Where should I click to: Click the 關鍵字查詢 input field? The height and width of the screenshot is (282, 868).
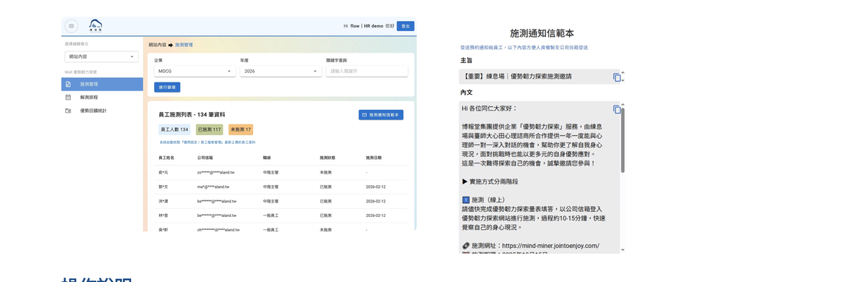pos(367,71)
